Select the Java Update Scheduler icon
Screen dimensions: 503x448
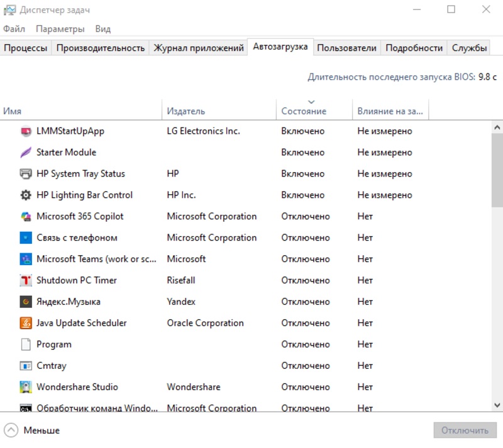click(26, 324)
